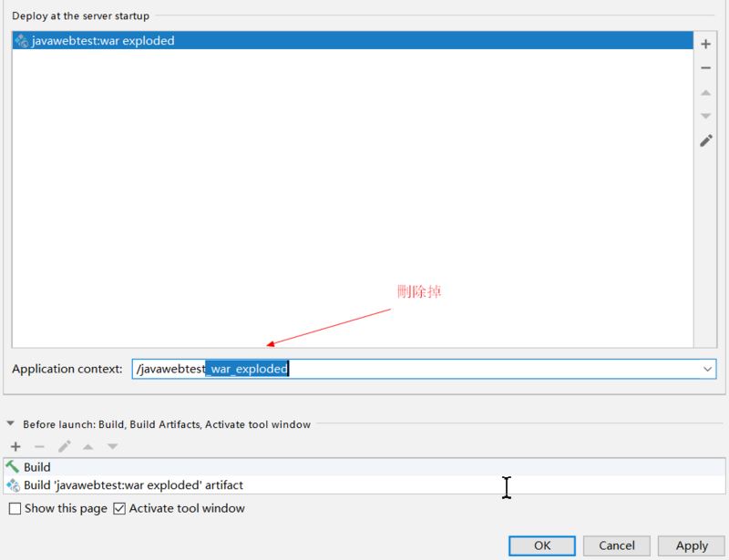
Task: Edit Before launch task with pencil icon
Action: coord(64,446)
